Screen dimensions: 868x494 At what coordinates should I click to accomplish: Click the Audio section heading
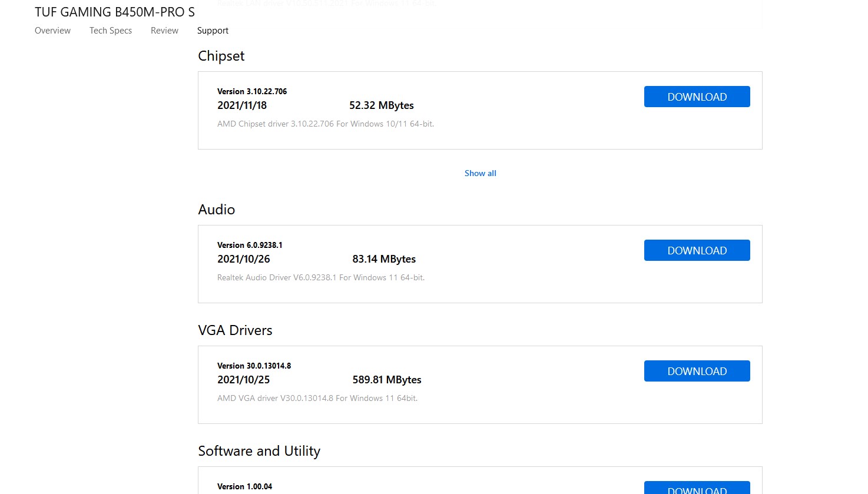click(x=216, y=210)
